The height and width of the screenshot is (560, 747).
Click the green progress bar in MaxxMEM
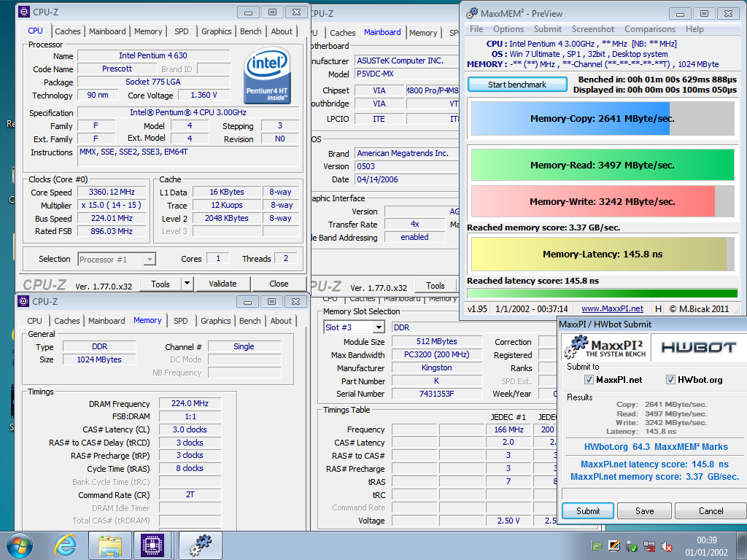pyautogui.click(x=603, y=293)
